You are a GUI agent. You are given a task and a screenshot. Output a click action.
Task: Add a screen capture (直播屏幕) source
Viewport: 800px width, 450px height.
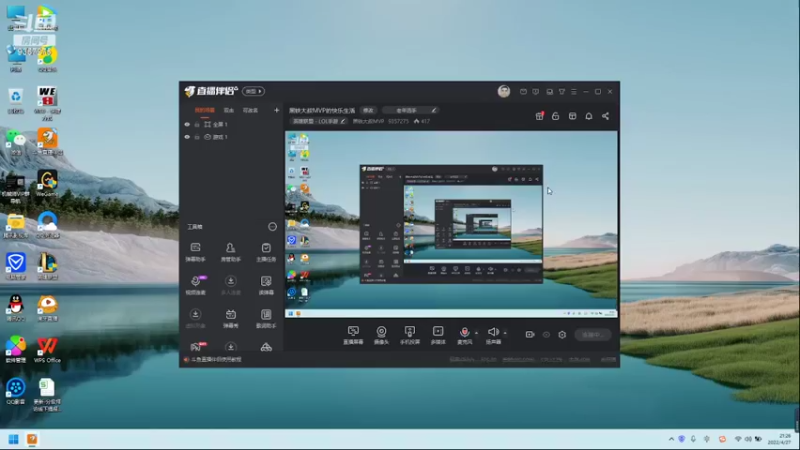point(353,335)
